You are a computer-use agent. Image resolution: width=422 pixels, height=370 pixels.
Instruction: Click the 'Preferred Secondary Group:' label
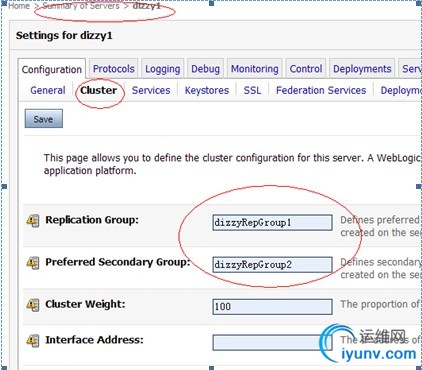click(x=118, y=262)
